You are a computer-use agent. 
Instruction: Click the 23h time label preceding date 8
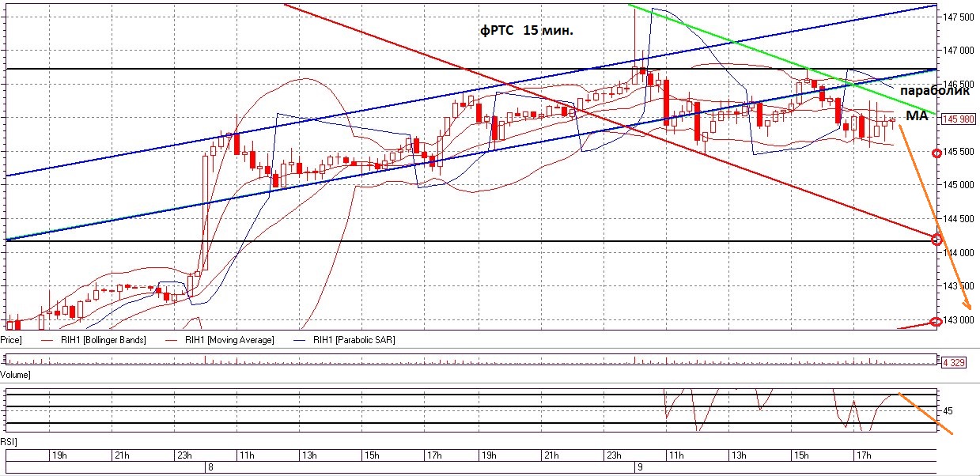tap(184, 455)
